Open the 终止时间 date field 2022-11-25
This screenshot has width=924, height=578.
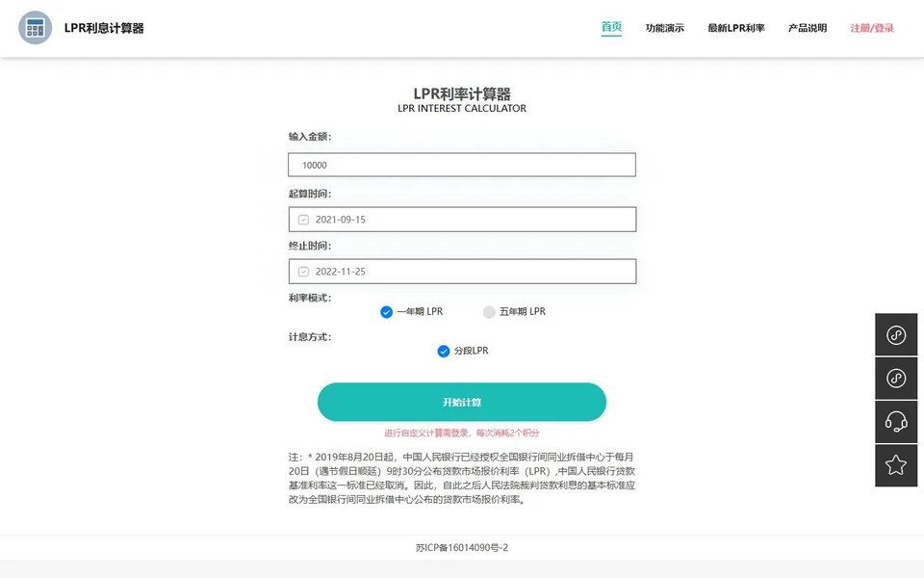tap(463, 272)
